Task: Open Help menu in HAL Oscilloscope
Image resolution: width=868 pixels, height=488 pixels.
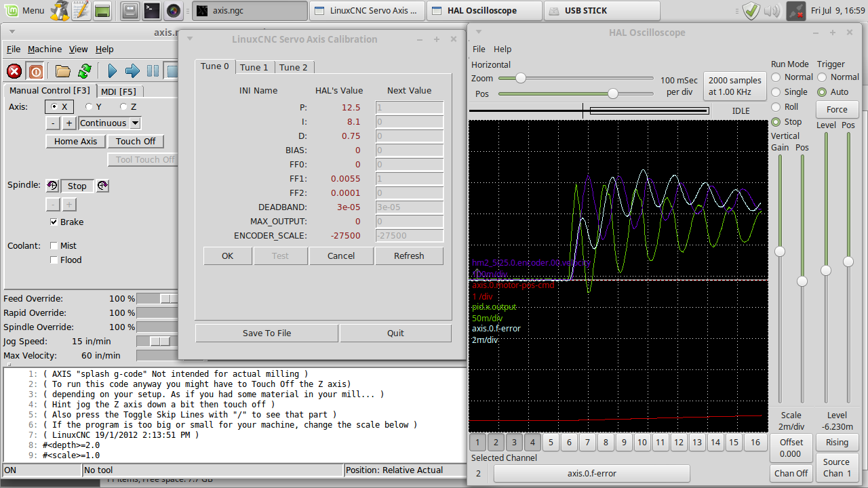Action: click(x=502, y=49)
